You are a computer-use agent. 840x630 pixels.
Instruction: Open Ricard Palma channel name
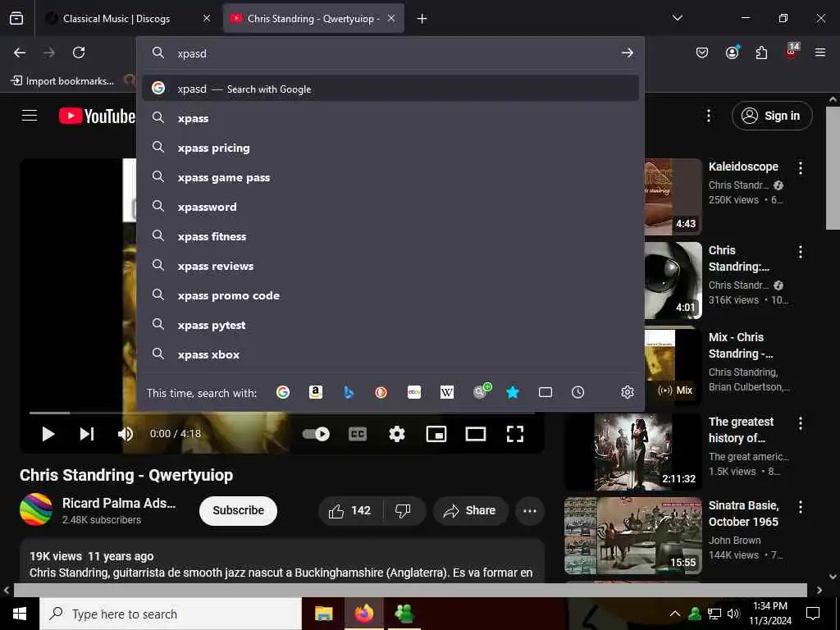tap(119, 503)
